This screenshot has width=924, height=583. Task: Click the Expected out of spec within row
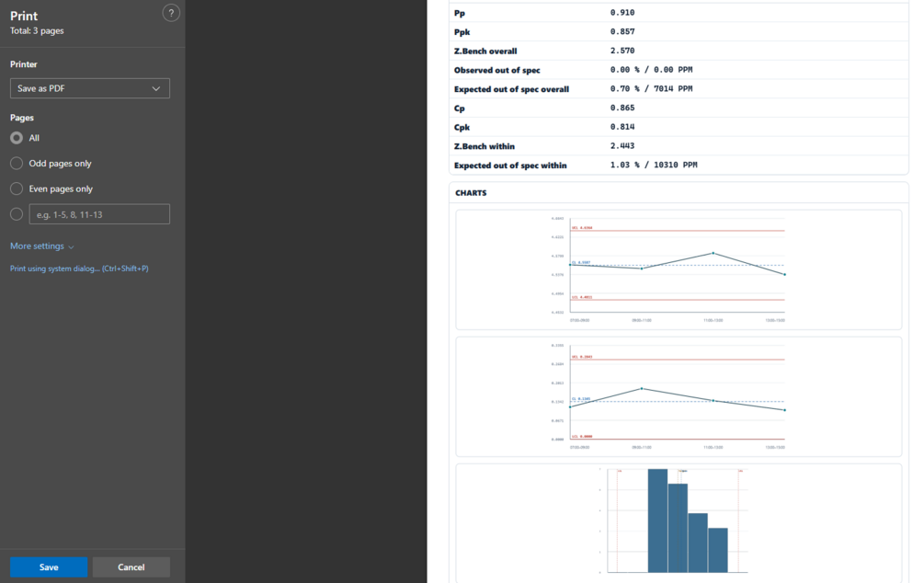pos(679,165)
